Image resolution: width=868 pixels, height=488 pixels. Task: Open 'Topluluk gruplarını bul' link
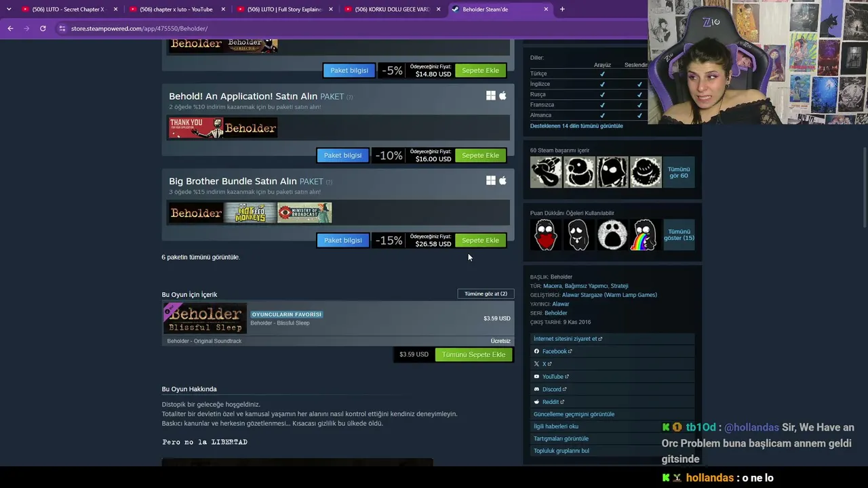[x=561, y=451]
